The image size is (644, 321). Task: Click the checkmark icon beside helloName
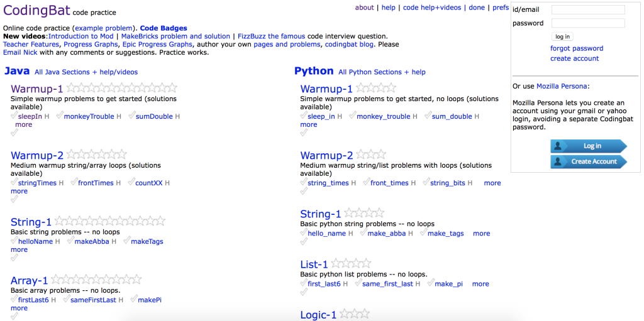(x=14, y=241)
